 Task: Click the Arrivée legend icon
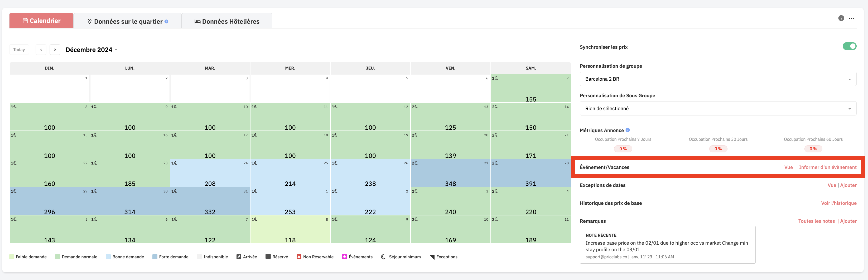(x=239, y=257)
